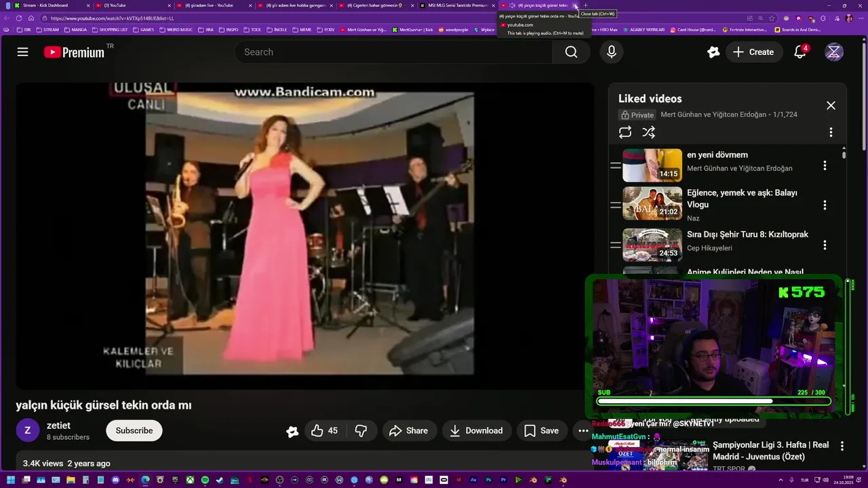Open the GAMES bookmarks folder
Viewport: 868px width, 488px height.
point(144,30)
